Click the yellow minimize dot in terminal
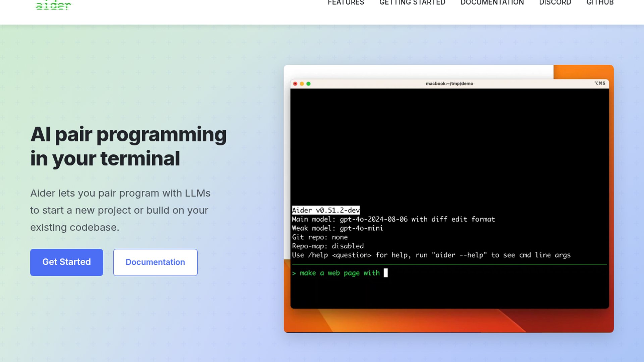Image resolution: width=644 pixels, height=362 pixels. click(302, 84)
